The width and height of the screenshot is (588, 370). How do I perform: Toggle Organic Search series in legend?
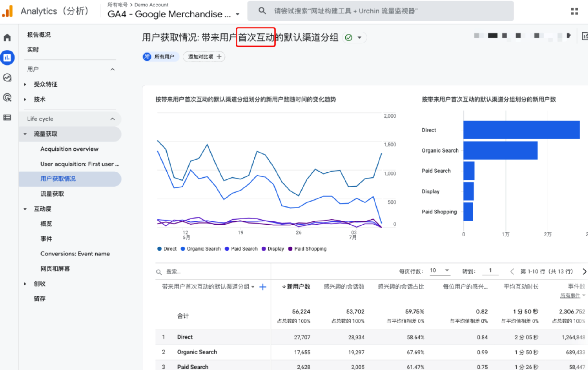pos(201,249)
